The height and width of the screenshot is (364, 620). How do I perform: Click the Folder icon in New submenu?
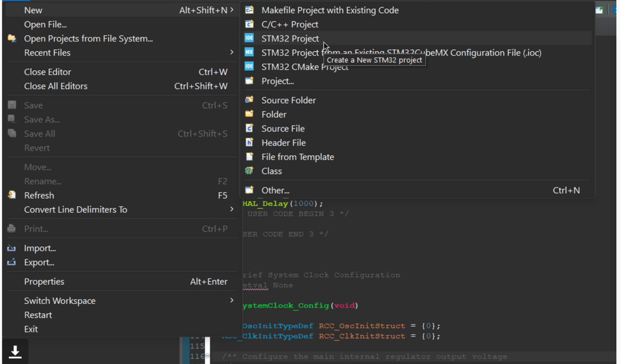249,114
